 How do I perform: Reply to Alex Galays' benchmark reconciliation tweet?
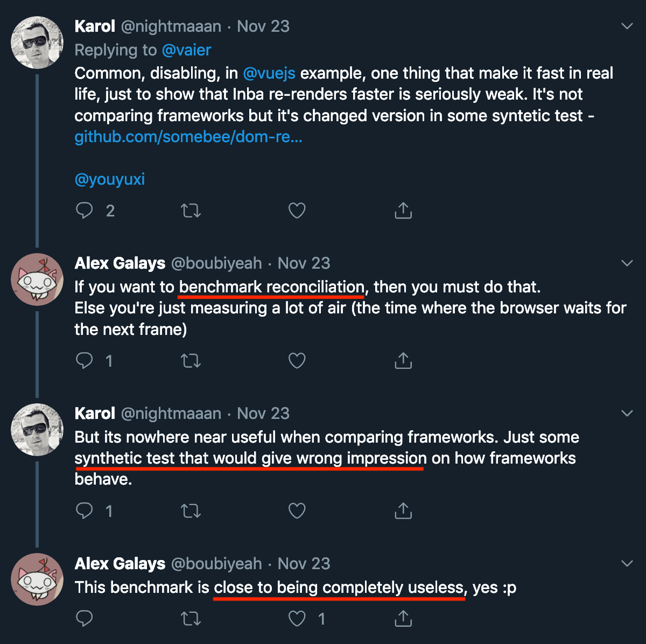(85, 360)
